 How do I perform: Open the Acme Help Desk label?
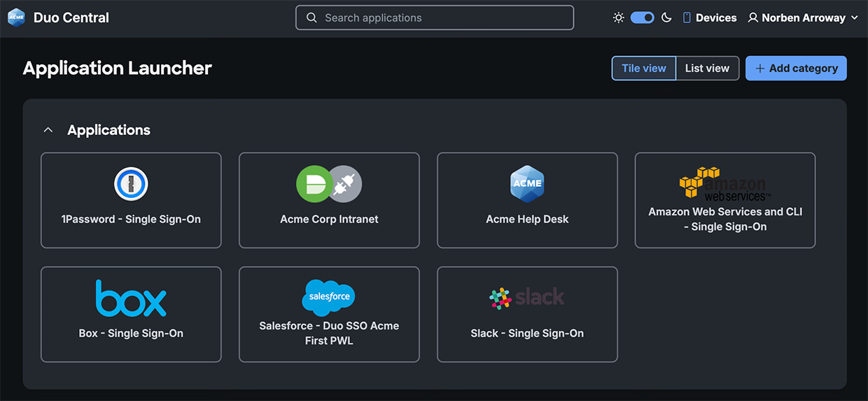pyautogui.click(x=527, y=219)
